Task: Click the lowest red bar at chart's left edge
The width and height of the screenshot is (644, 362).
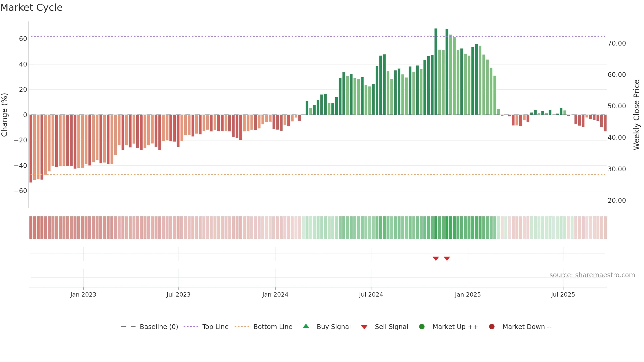Action: (x=31, y=149)
